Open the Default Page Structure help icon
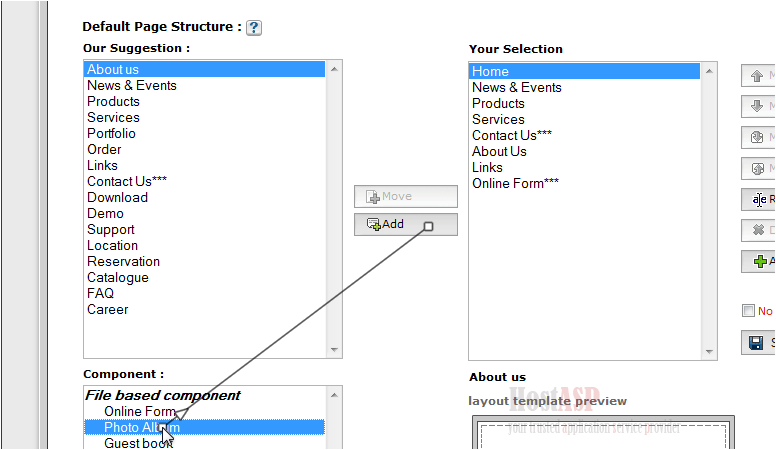776x450 pixels. click(254, 27)
